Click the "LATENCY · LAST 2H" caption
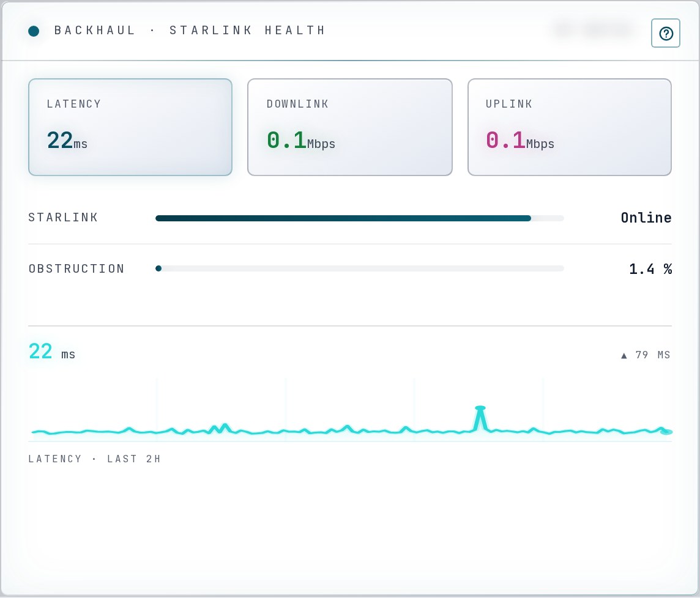This screenshot has width=700, height=598. [94, 459]
